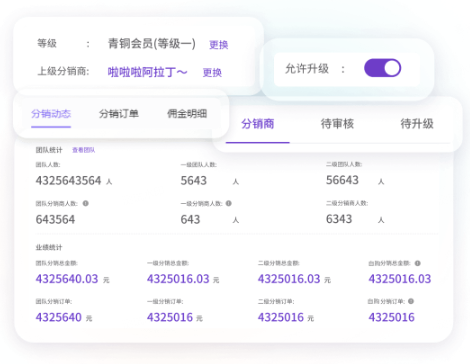Click the 业绩统计 heading
The width and height of the screenshot is (470, 364).
pos(49,247)
